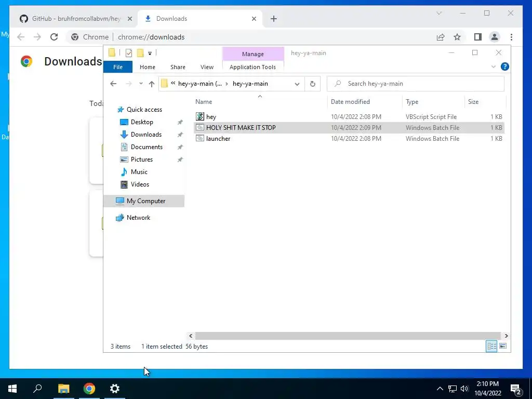The height and width of the screenshot is (399, 532).
Task: Close the GitHub tab
Action: (x=129, y=19)
